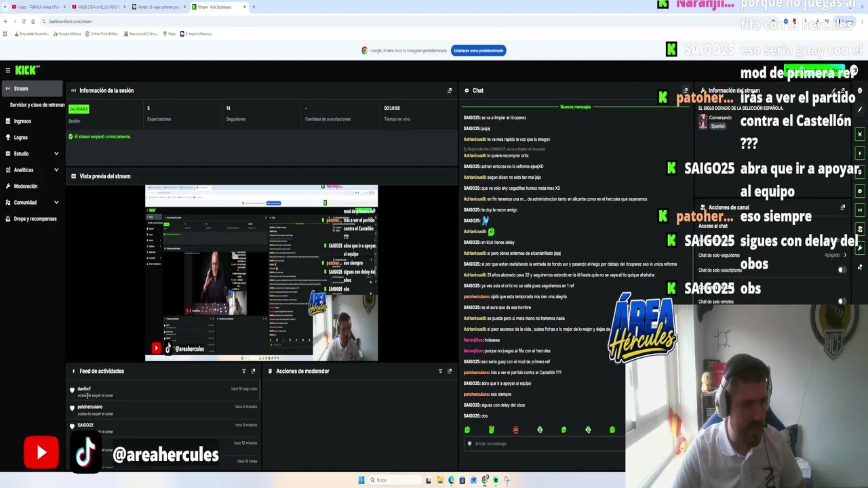The height and width of the screenshot is (488, 868).
Task: Open the Emprende Aprendie... bookmark
Action: pyautogui.click(x=32, y=33)
